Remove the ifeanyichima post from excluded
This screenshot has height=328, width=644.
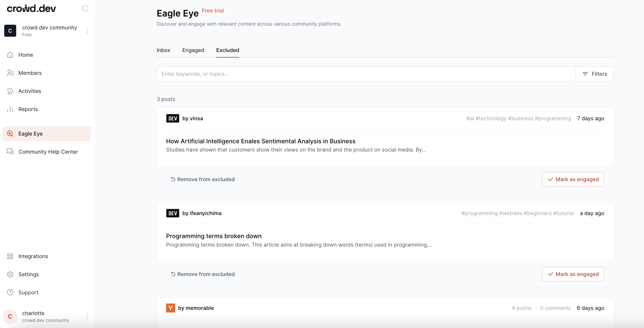tap(202, 274)
